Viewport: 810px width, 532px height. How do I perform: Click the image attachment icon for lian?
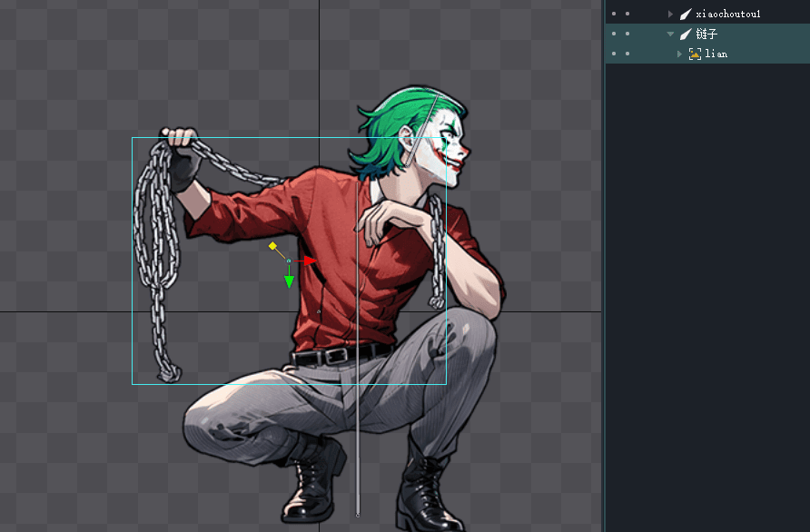tap(695, 54)
